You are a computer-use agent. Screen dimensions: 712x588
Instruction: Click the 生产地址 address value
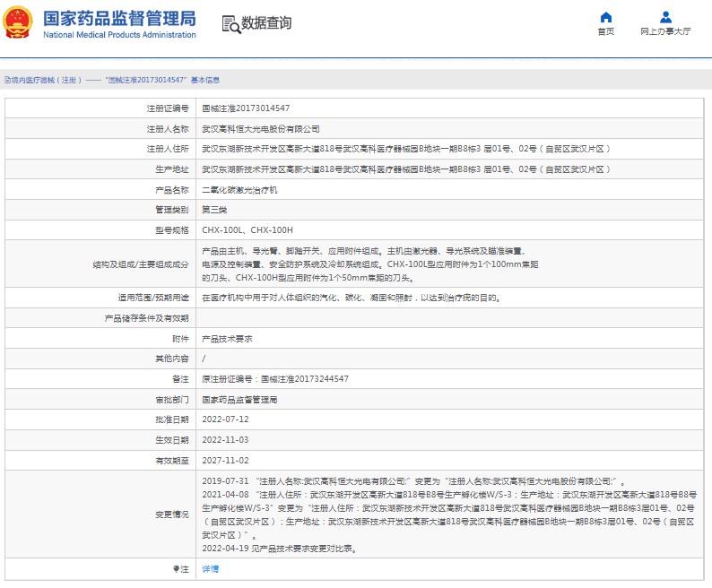click(x=406, y=169)
